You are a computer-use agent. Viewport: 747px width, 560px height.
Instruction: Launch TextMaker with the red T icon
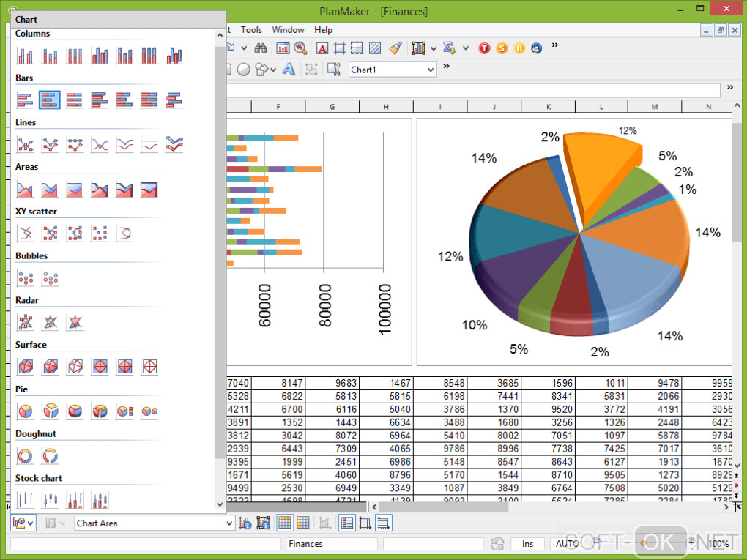pos(484,48)
